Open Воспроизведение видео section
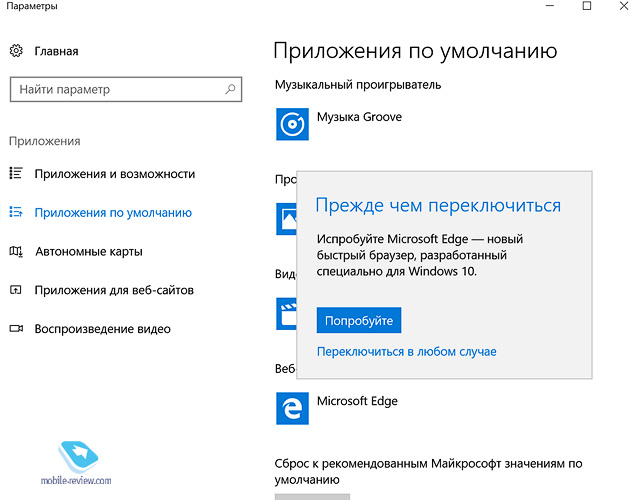Screen dimensions: 640x500 (x=102, y=329)
